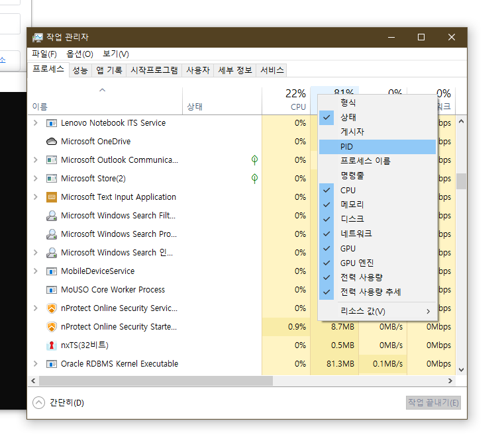Click the nProtect Online Security Servic... shield icon

coord(52,308)
